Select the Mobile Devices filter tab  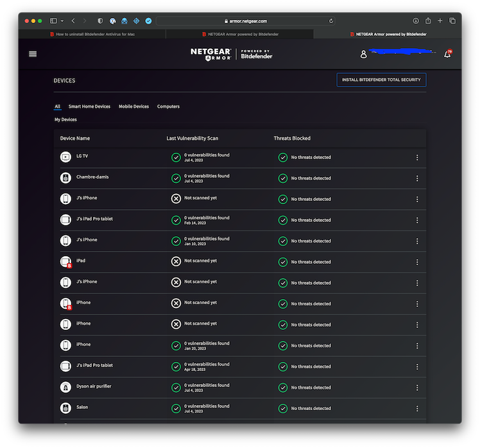tap(133, 107)
